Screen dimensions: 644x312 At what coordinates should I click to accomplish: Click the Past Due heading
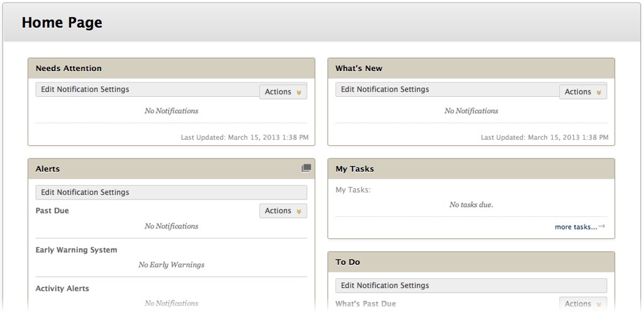(x=52, y=211)
